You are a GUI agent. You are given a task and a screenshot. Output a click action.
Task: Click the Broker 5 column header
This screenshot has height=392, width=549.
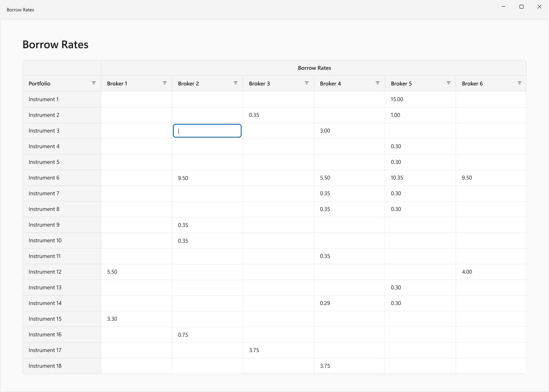(x=401, y=83)
